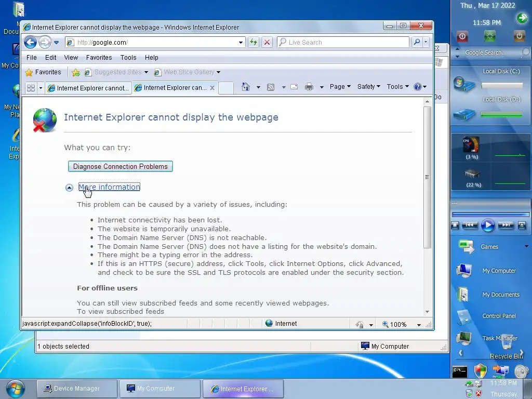Click the Print toolbar icon
This screenshot has width=532, height=399.
click(309, 87)
